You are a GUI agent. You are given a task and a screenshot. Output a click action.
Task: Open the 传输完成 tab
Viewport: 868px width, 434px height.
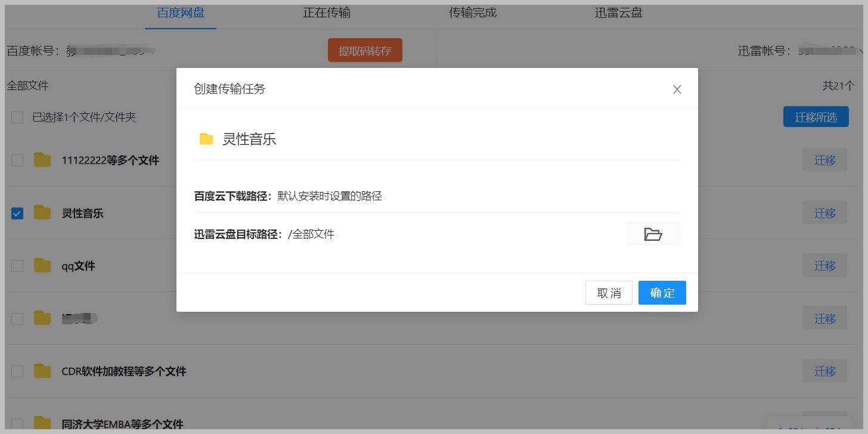coord(472,13)
